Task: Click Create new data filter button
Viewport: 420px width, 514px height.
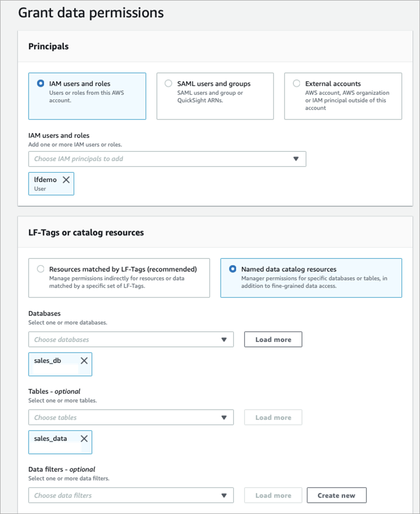Action: click(337, 496)
